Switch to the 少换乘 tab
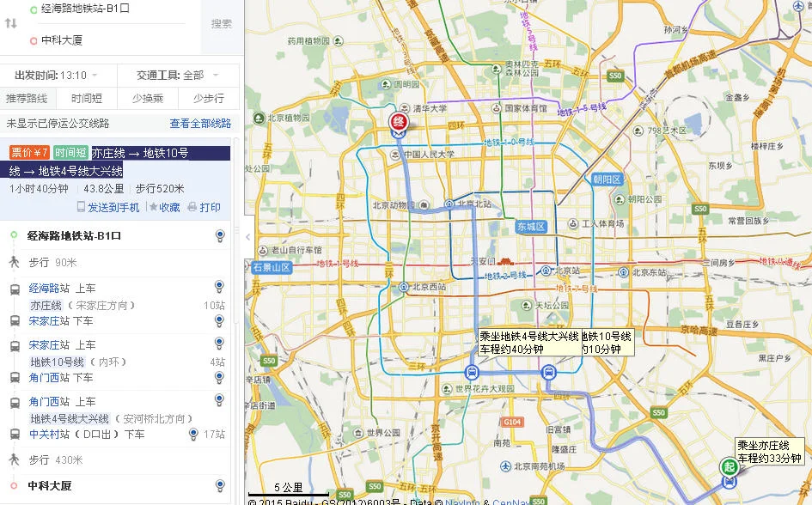The image size is (812, 505). pos(149,98)
